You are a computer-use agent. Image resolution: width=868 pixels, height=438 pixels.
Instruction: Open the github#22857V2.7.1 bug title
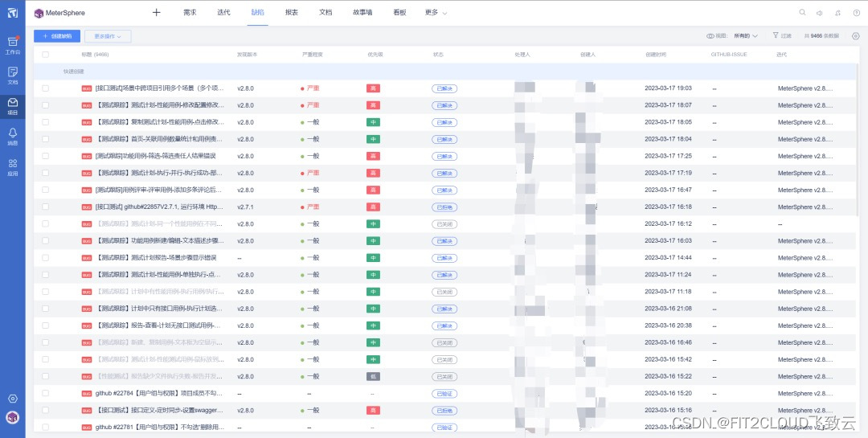159,207
